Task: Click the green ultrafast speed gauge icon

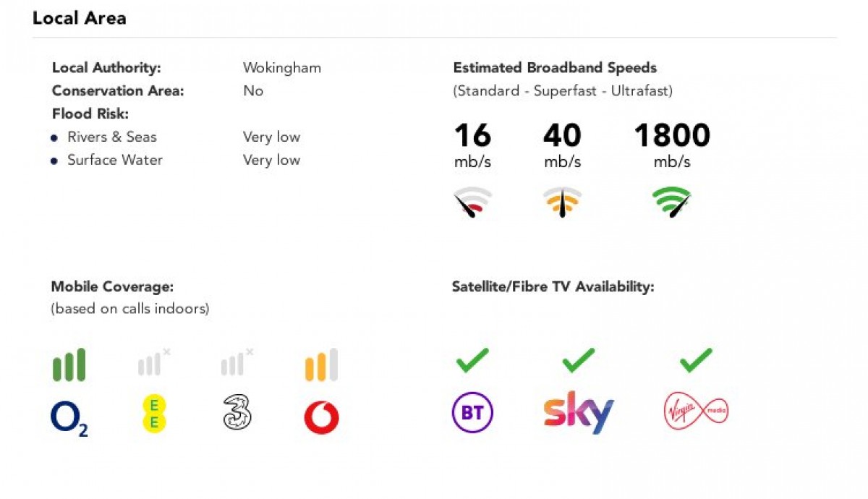Action: 672,202
